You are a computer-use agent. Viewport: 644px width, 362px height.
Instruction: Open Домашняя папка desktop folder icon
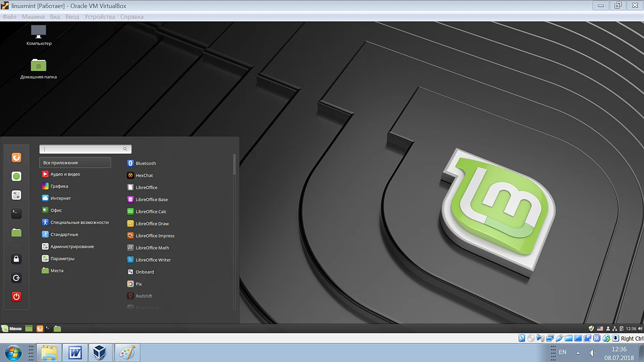(39, 69)
